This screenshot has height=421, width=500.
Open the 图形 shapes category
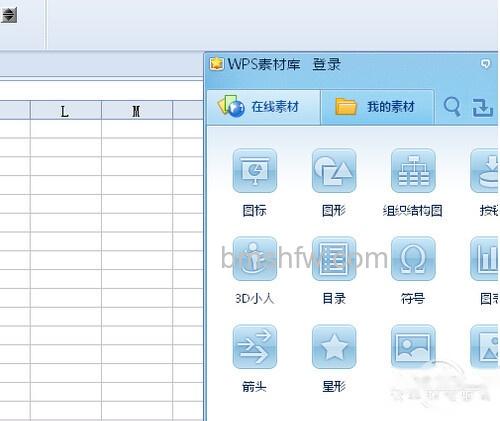334,171
